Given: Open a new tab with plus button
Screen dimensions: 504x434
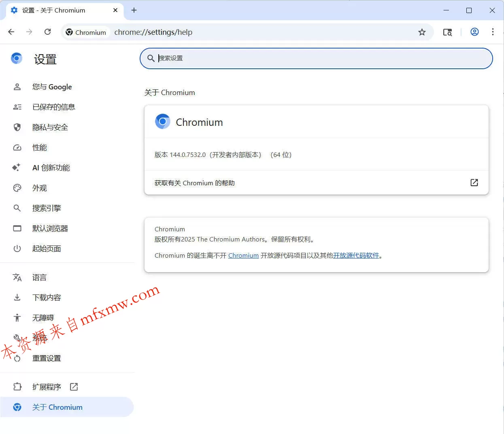Looking at the screenshot, I should point(134,10).
